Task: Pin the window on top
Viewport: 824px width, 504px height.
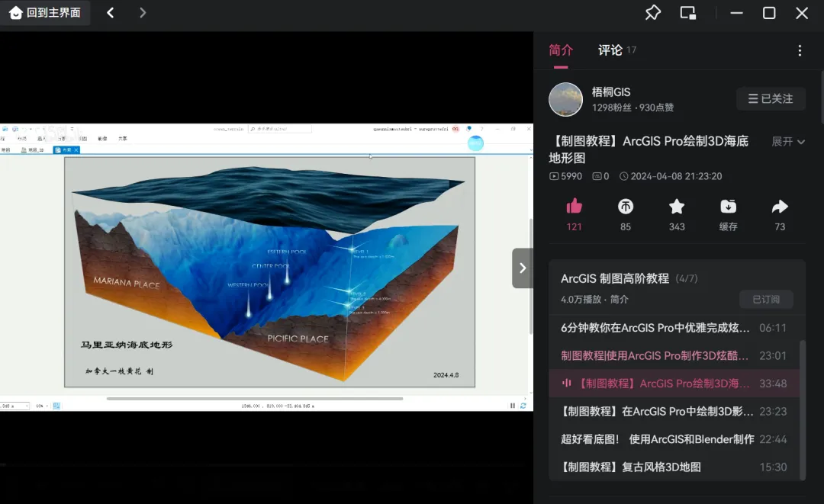Action: coord(652,13)
